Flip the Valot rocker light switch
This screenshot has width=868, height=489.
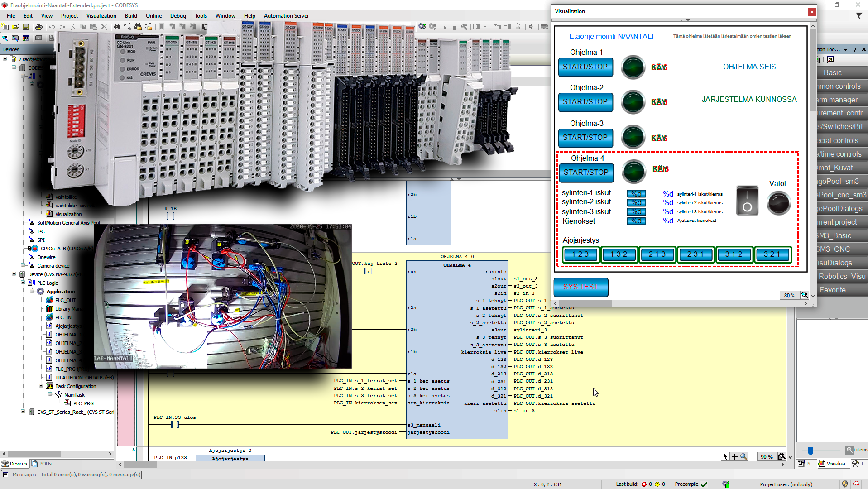[747, 201]
